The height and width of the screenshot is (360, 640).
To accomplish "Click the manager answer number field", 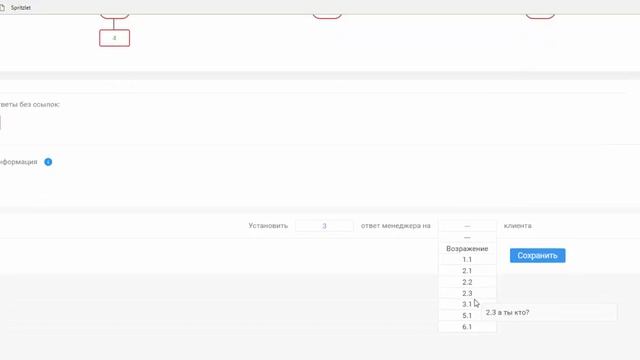I will (324, 226).
